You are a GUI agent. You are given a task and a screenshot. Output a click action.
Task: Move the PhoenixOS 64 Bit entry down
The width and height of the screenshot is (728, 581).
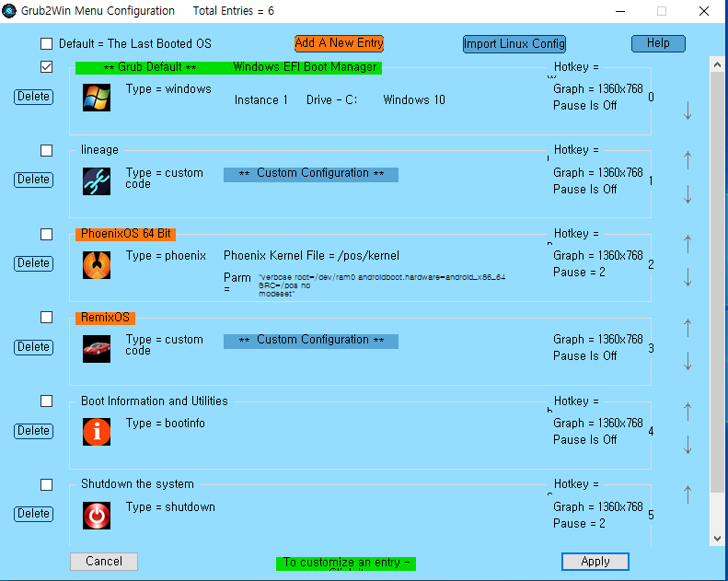point(688,277)
